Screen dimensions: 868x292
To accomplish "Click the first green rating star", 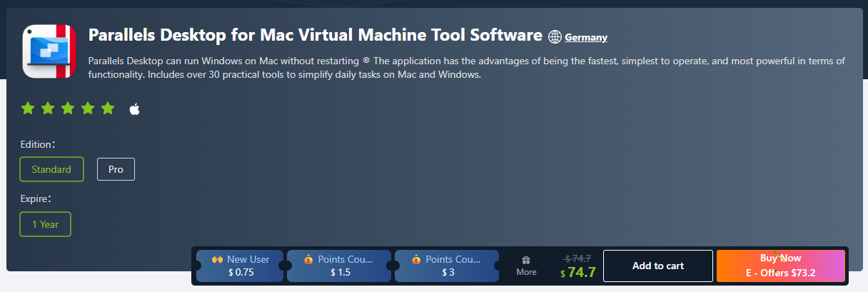I will pos(28,109).
